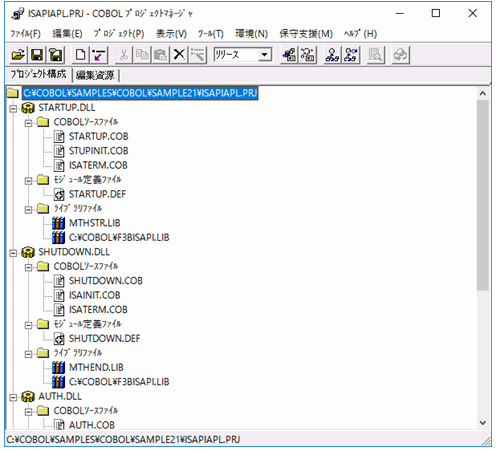Collapse the AUTH.DLL tree node

[x=13, y=397]
